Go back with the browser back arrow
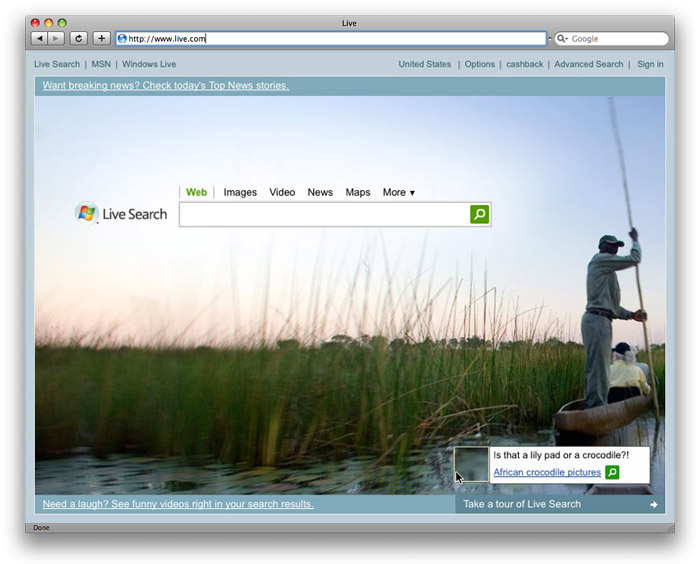This screenshot has width=700, height=564. pos(39,38)
